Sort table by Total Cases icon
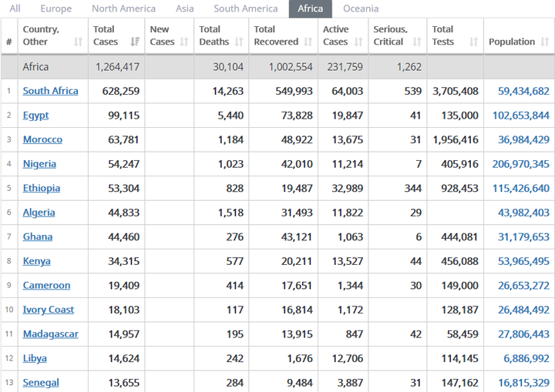The height and width of the screenshot is (392, 555). [x=135, y=42]
